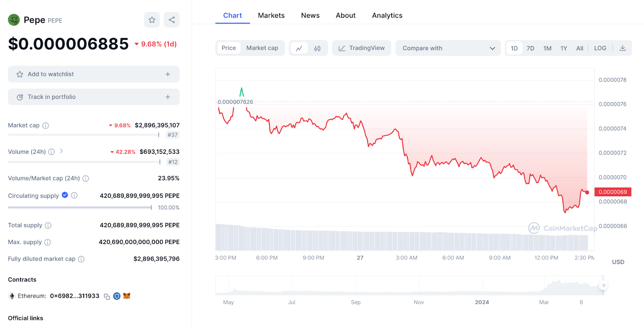Screen dimensions: 644x328
Task: Switch to the About tab
Action: (x=346, y=15)
